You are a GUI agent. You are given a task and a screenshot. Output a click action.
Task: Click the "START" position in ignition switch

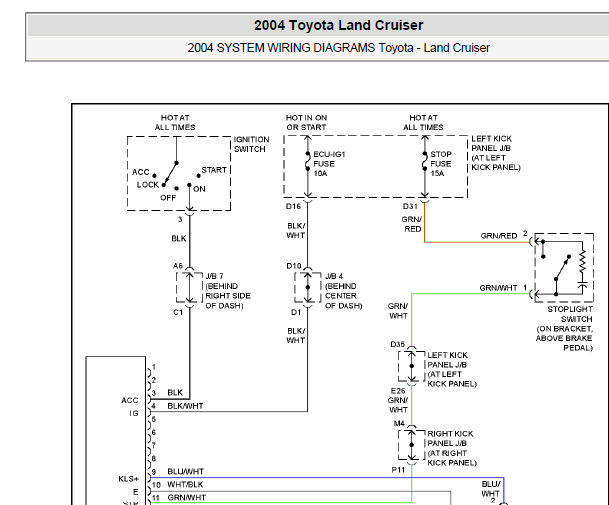click(x=214, y=170)
